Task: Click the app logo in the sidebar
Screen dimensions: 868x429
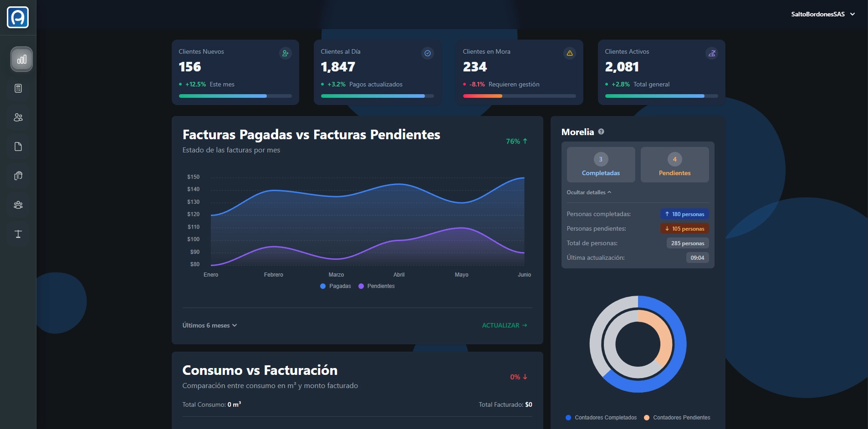Action: point(18,17)
